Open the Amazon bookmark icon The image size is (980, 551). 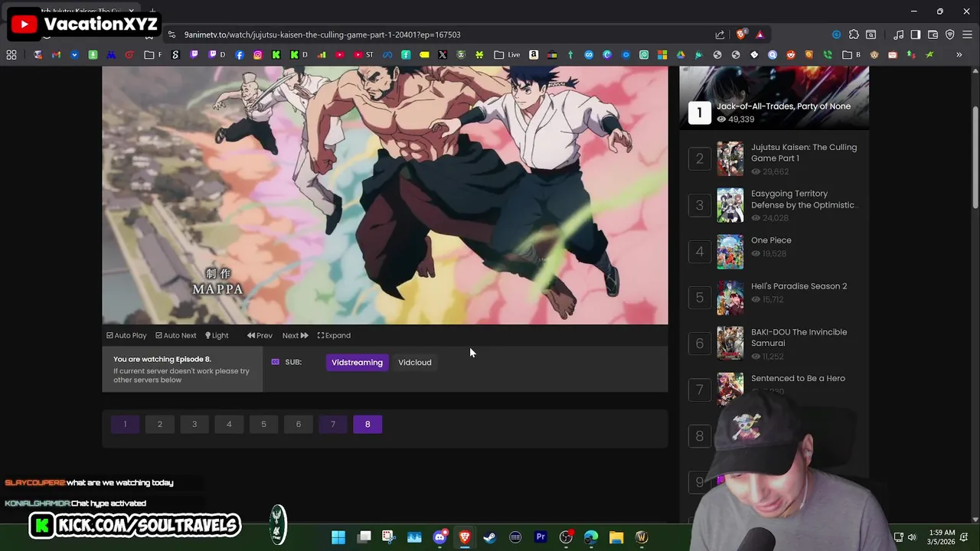[x=534, y=55]
